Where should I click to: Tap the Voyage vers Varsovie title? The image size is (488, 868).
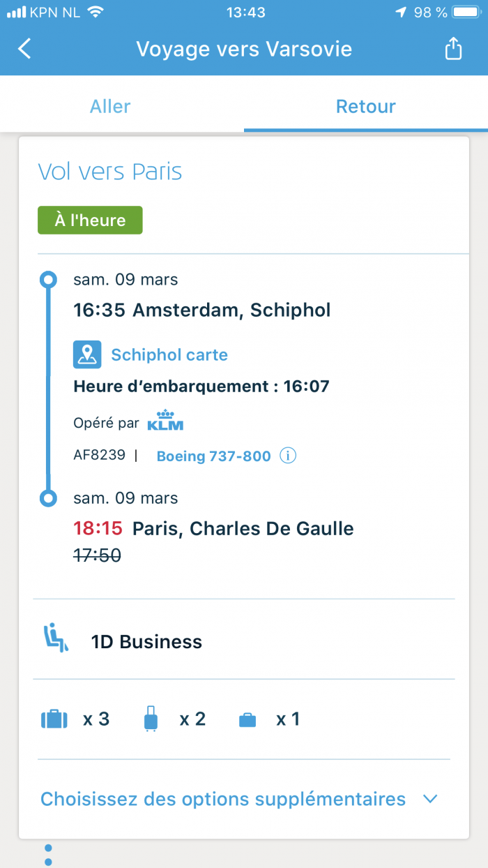point(244,49)
